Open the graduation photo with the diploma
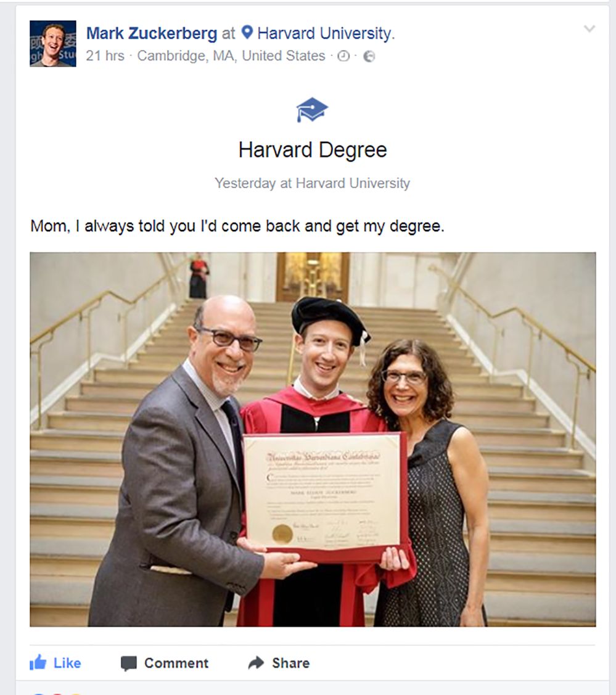Screen dimensions: 616x695 tap(313, 439)
